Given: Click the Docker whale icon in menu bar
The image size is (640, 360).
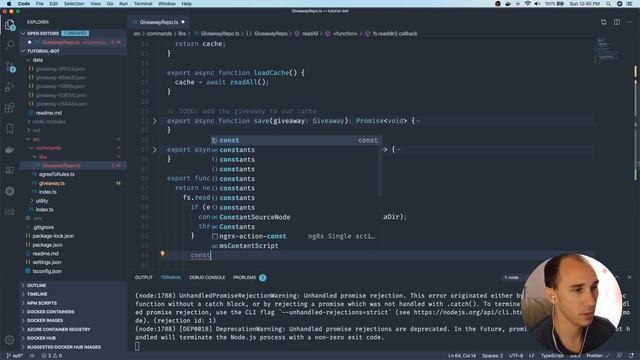Looking at the screenshot, I should [508, 4].
